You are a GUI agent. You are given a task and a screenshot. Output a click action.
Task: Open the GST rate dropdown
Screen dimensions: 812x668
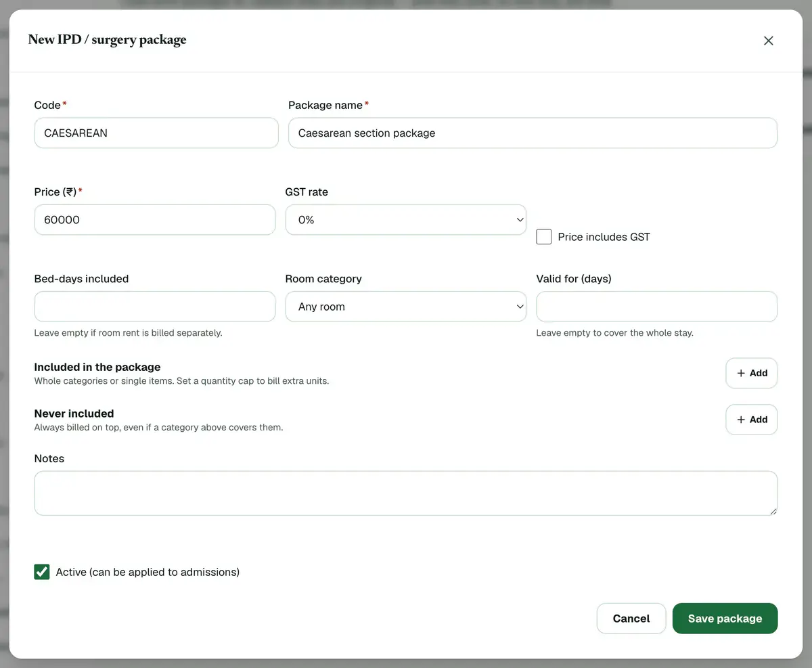tap(406, 220)
